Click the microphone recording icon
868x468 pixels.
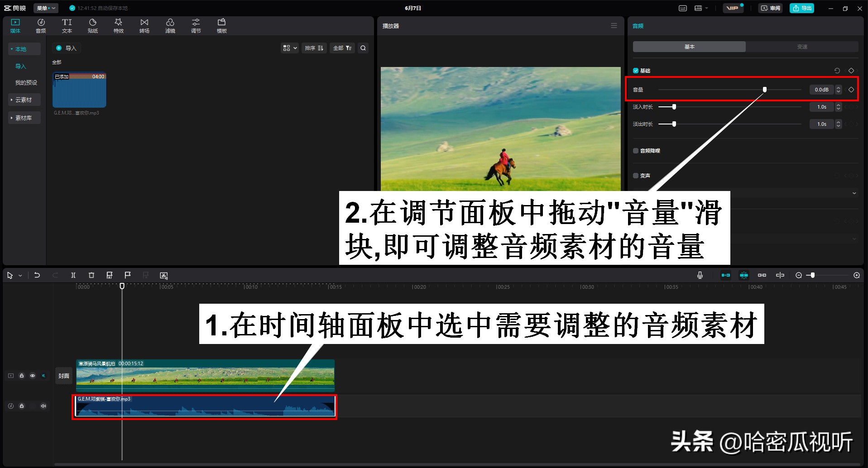click(700, 275)
